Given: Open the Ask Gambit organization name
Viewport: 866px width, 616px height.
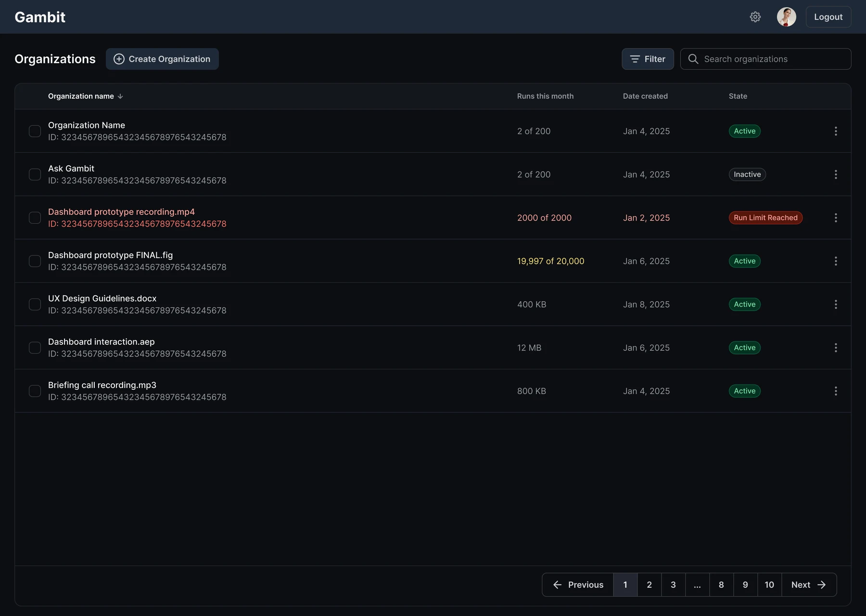Looking at the screenshot, I should pos(71,168).
